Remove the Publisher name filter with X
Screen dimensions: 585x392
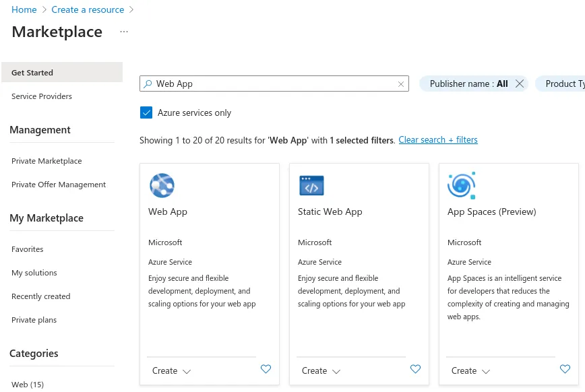pos(520,84)
